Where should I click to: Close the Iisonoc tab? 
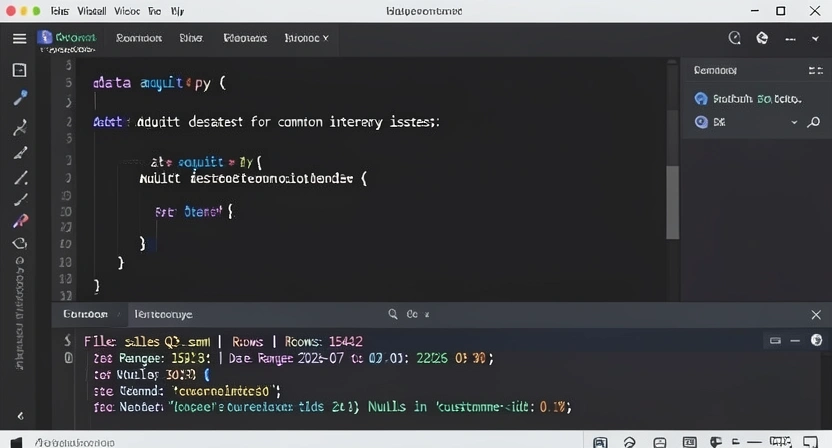(326, 38)
